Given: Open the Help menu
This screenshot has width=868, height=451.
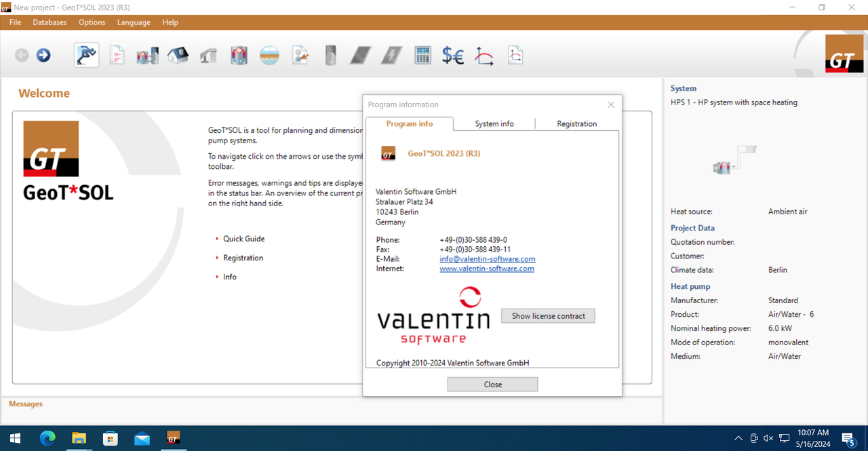Looking at the screenshot, I should pos(170,22).
